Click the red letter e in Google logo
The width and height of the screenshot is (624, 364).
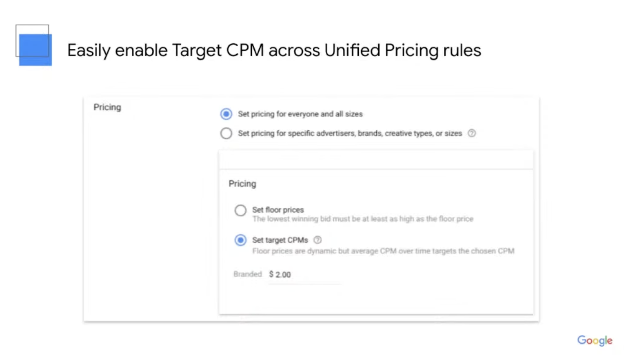(x=610, y=341)
